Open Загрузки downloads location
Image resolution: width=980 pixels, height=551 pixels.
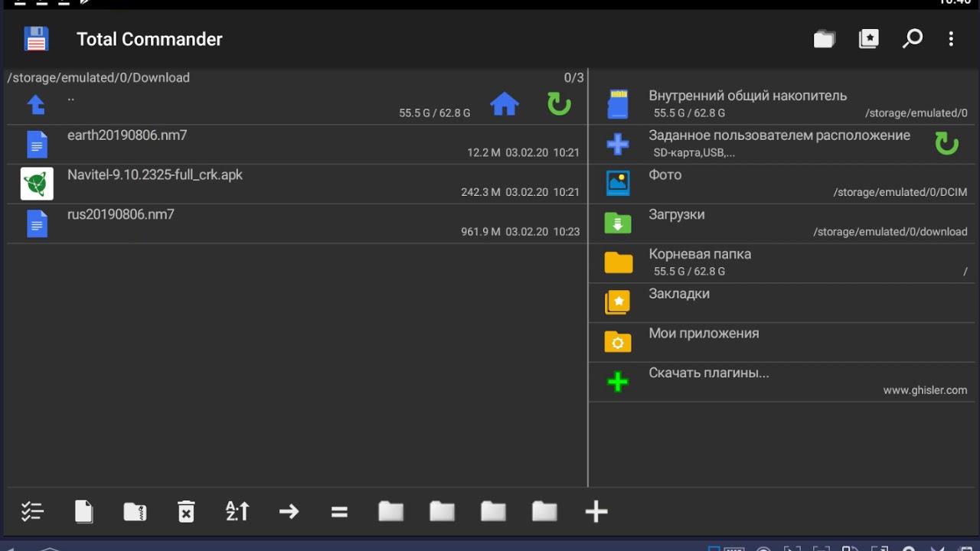(781, 223)
